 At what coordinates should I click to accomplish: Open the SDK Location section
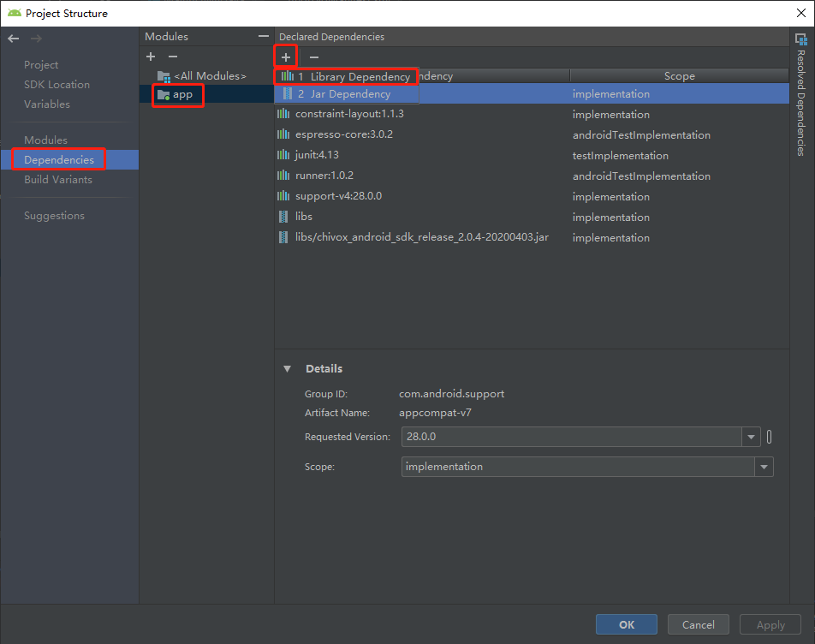click(x=57, y=85)
